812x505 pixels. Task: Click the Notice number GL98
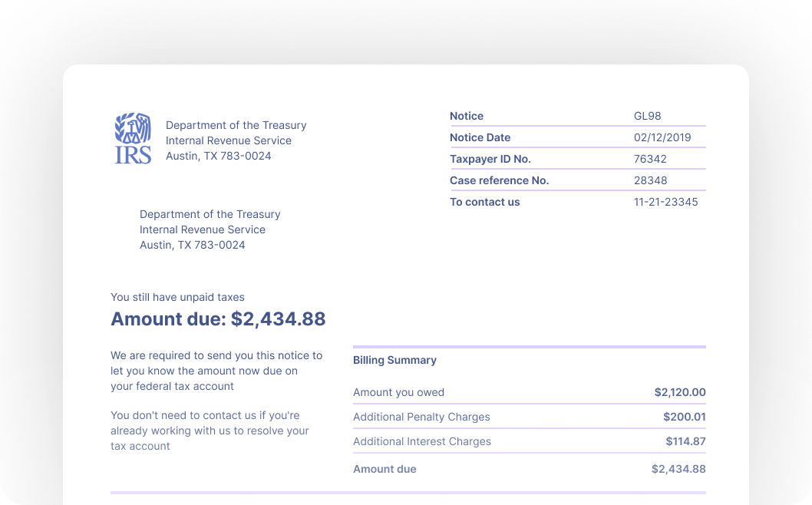(647, 116)
